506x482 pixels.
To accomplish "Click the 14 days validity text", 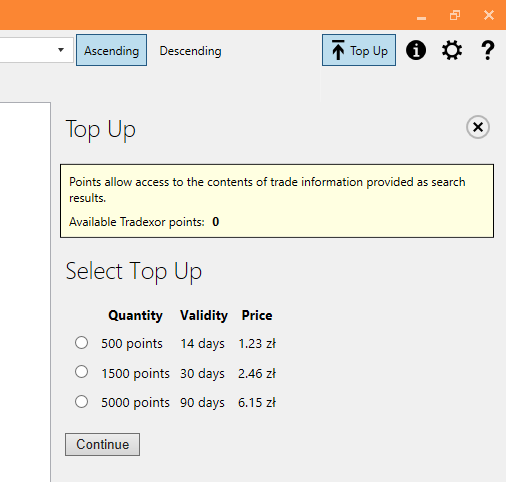I will coord(202,344).
